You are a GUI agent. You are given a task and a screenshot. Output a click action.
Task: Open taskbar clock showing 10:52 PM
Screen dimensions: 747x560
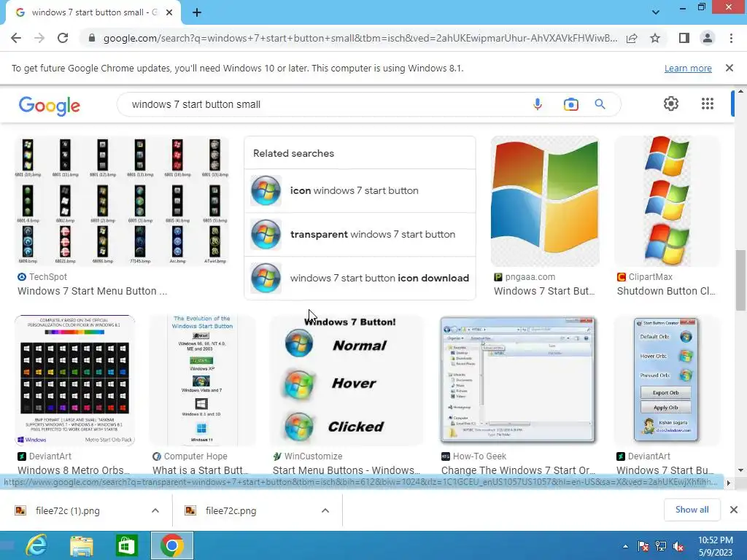[x=715, y=546]
